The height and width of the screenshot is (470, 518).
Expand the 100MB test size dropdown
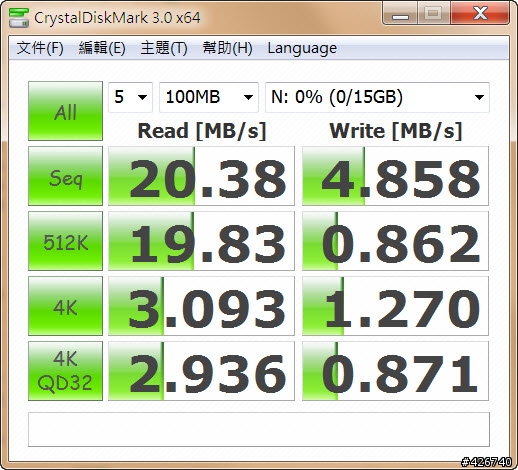click(209, 97)
